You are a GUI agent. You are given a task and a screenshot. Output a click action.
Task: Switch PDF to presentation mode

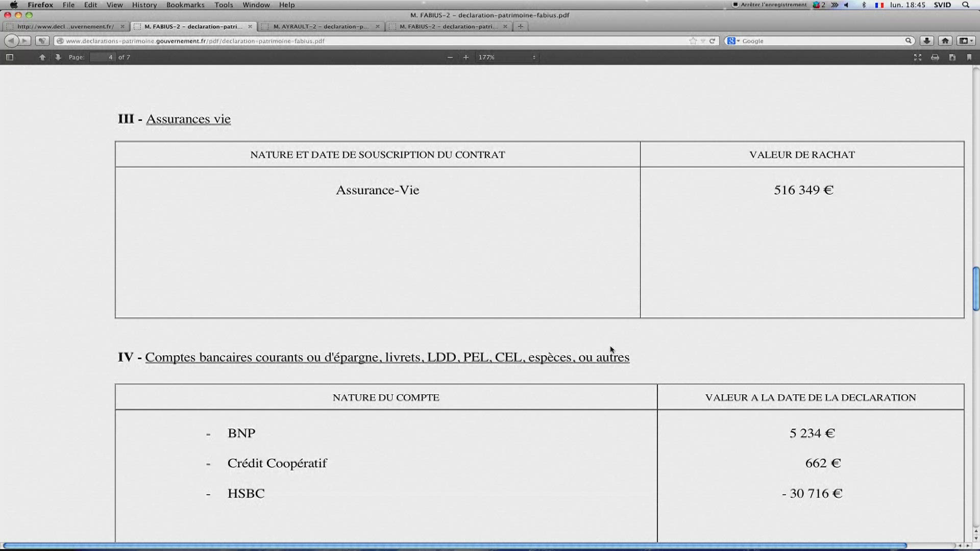918,57
